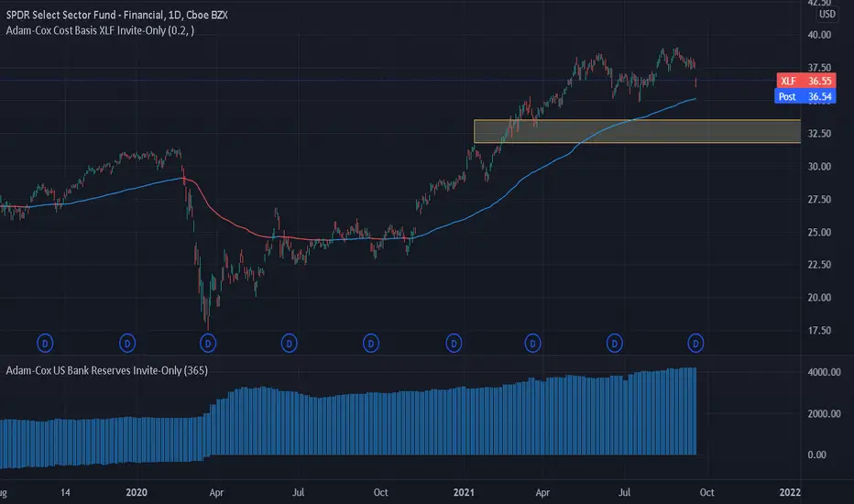The width and height of the screenshot is (854, 504).
Task: Click the dividend marker near Oct 2020
Action: click(371, 344)
